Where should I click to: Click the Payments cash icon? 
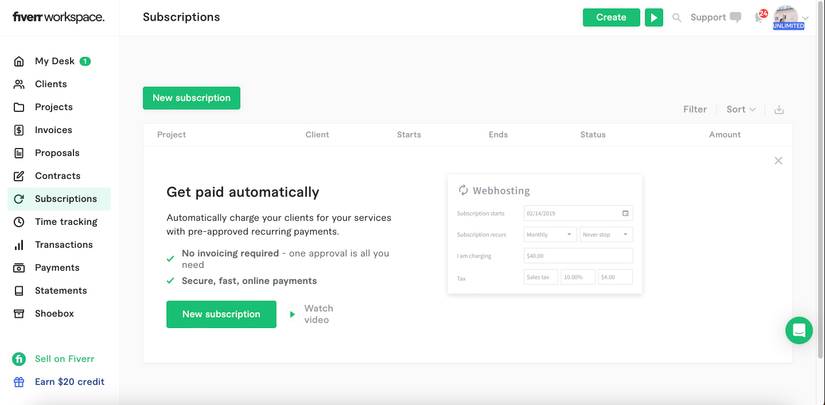[19, 268]
